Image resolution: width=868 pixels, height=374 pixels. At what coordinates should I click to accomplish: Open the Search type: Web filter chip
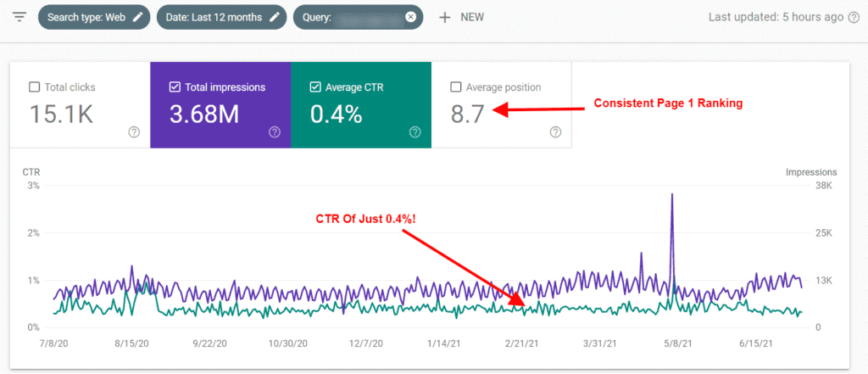pyautogui.click(x=85, y=17)
